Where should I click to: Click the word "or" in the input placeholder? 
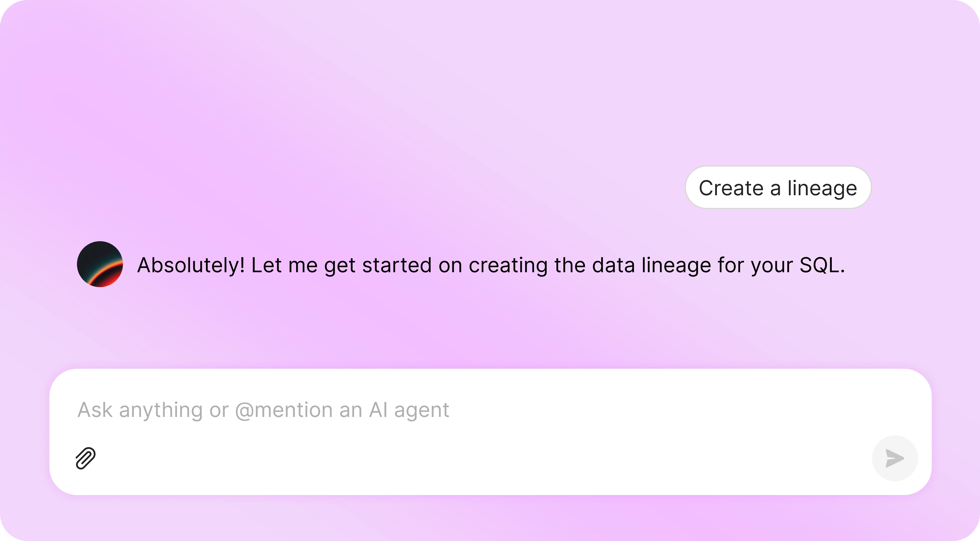[x=219, y=410]
